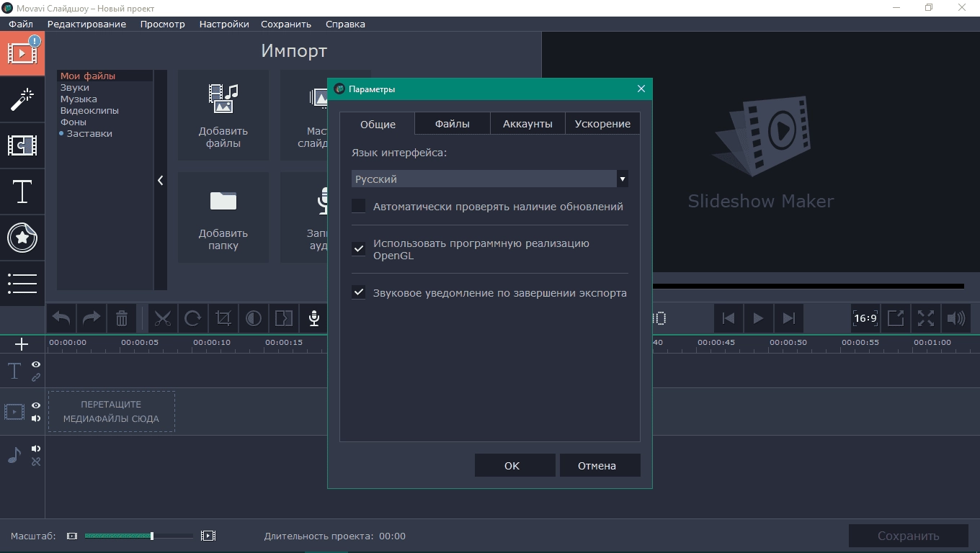Screen dimensions: 980x553
Task: Jump to previous frame button
Action: click(728, 318)
